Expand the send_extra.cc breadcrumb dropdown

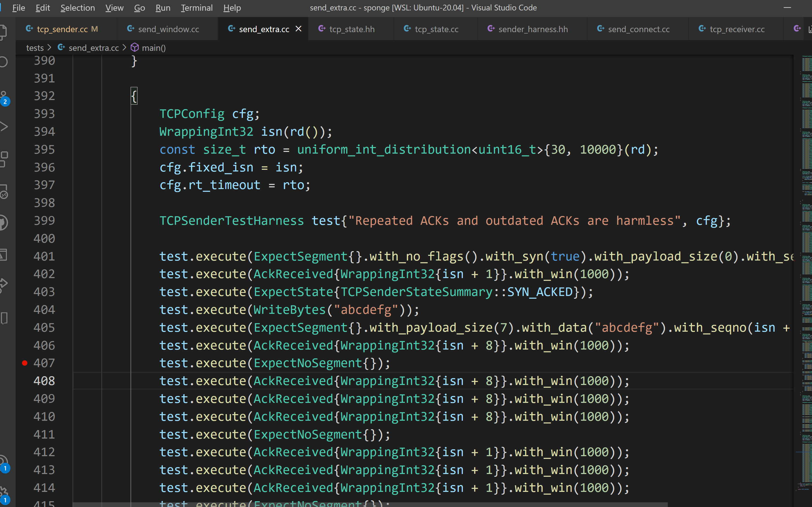click(x=93, y=48)
